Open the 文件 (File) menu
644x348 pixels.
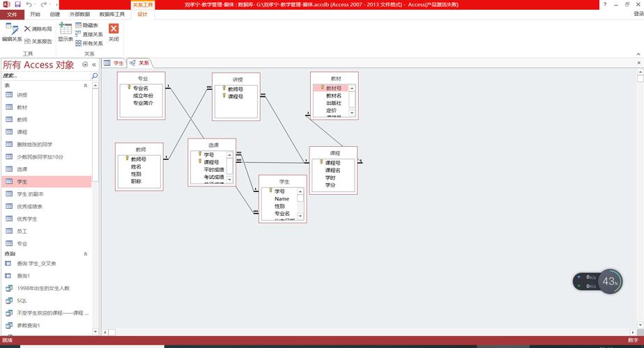coord(12,14)
